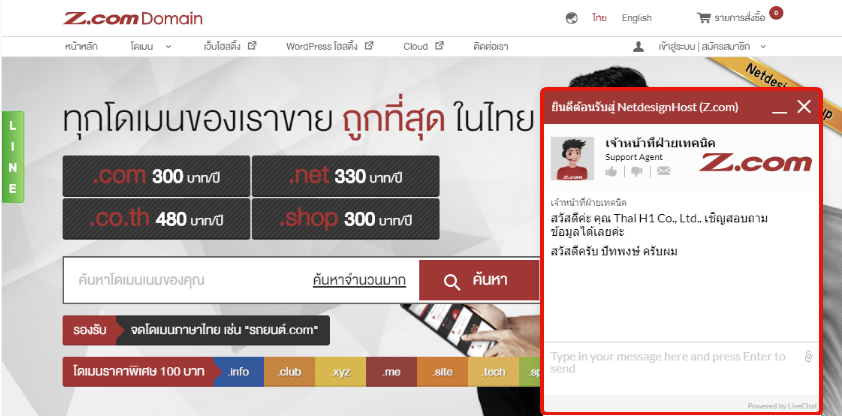Click the magnifier icon in search button
The height and width of the screenshot is (417, 842).
452,282
